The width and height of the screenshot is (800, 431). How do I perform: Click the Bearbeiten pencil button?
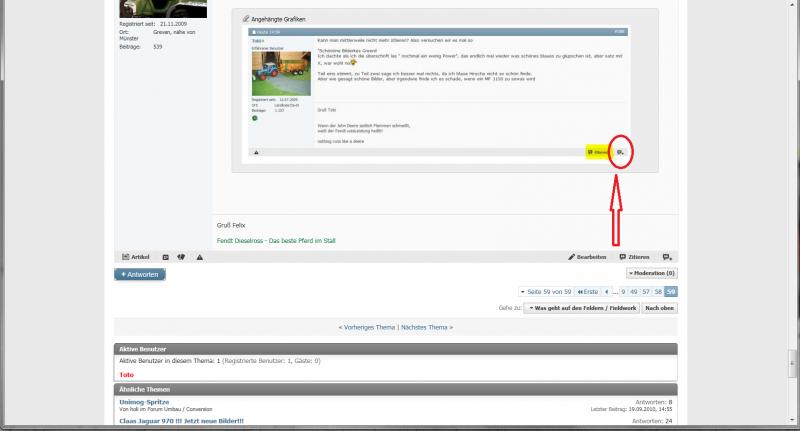pyautogui.click(x=587, y=257)
